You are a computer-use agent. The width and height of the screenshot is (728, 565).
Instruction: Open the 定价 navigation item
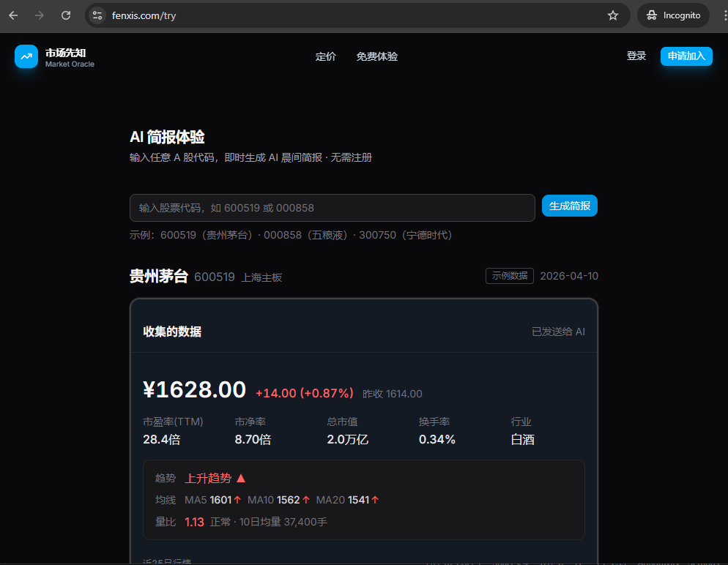coord(325,56)
